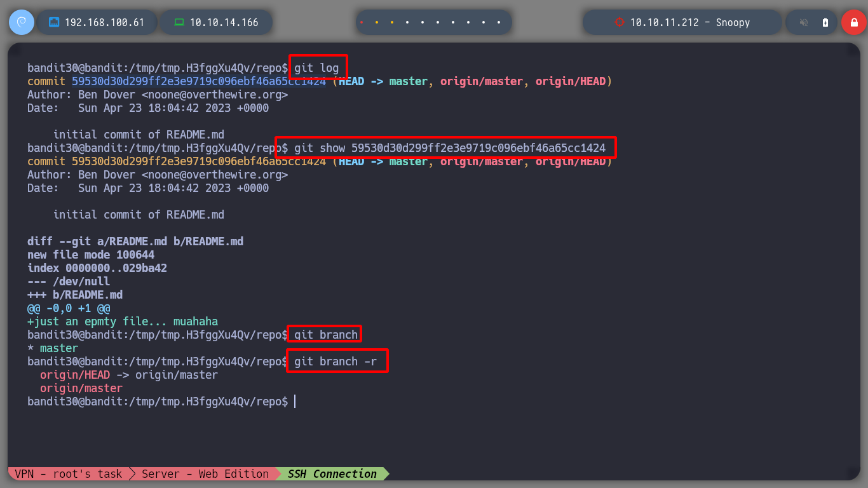Switch to the last white workspace dot
Image resolution: width=868 pixels, height=488 pixels.
(x=499, y=22)
